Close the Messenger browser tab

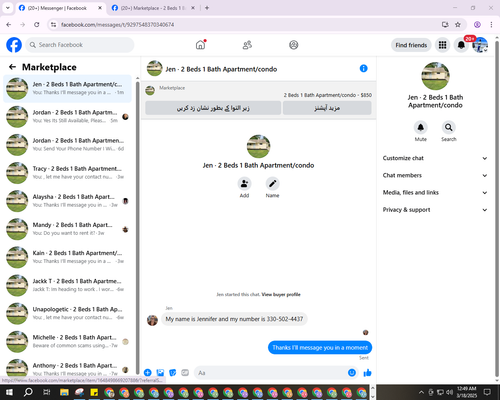(x=100, y=8)
